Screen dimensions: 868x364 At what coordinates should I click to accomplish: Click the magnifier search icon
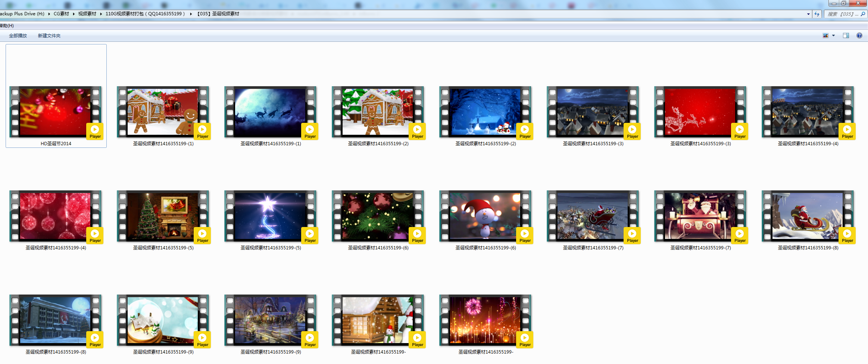tap(862, 14)
